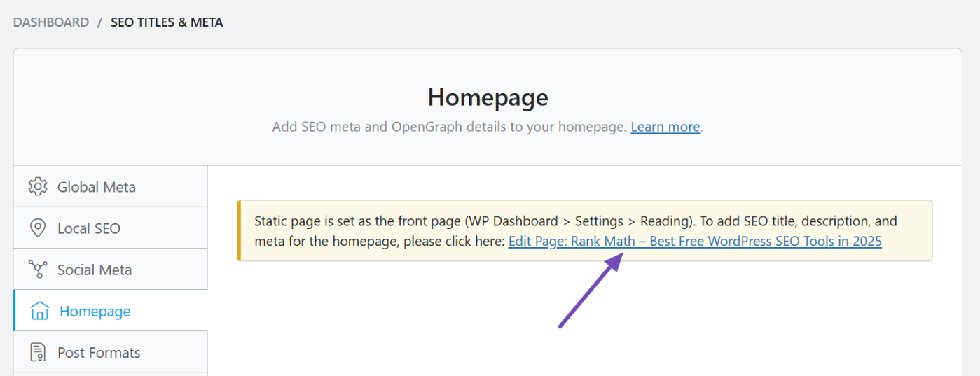Click the breadcrumb slash separator

[100, 22]
